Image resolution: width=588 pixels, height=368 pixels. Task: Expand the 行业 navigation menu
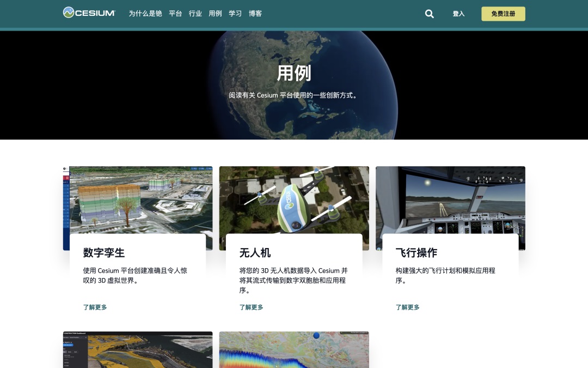click(x=195, y=14)
